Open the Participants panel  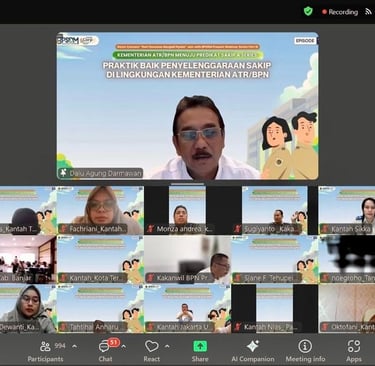point(45,351)
